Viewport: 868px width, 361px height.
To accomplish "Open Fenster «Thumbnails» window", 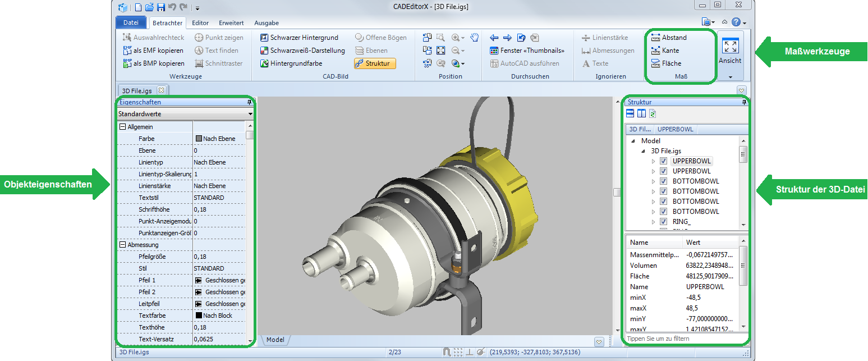I will tap(527, 51).
